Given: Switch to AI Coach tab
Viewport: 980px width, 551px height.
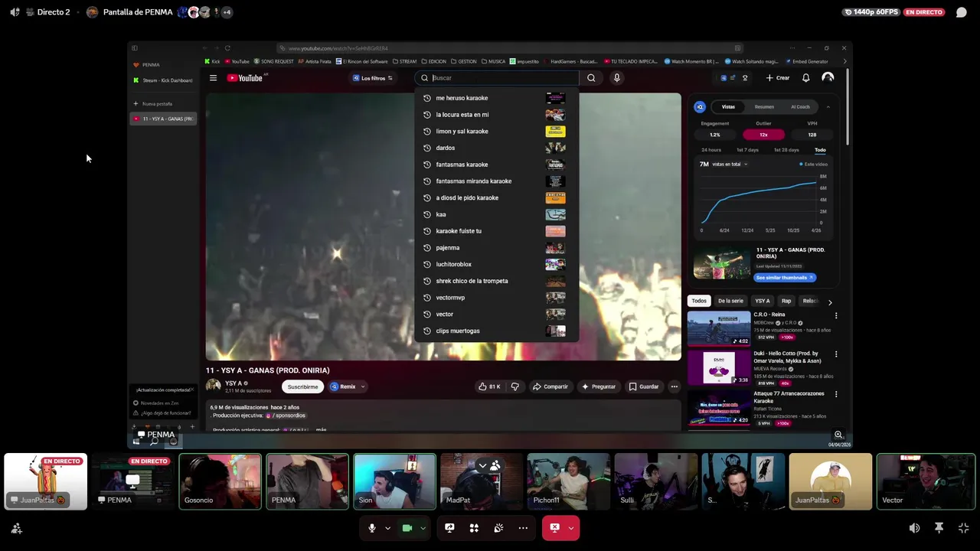Looking at the screenshot, I should [x=800, y=107].
